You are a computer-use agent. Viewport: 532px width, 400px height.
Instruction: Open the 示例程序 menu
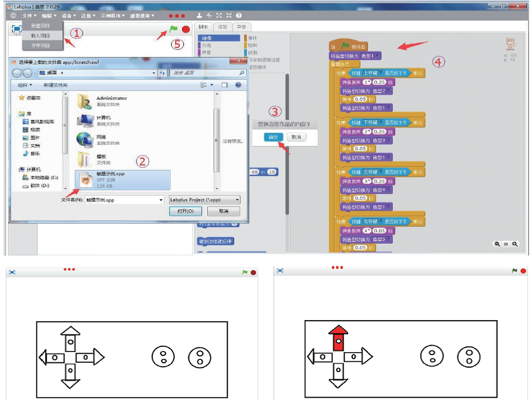point(112,15)
